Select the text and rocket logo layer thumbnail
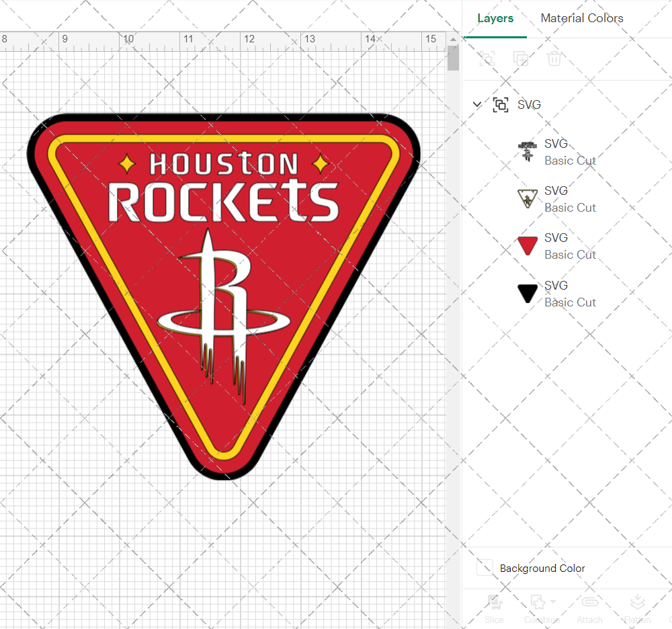The image size is (672, 629). pyautogui.click(x=527, y=152)
